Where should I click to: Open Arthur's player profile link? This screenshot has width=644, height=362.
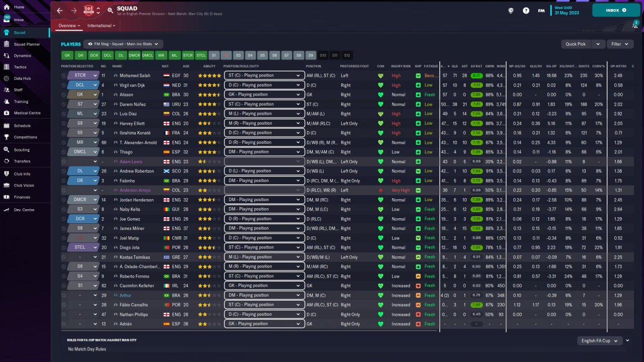125,295
